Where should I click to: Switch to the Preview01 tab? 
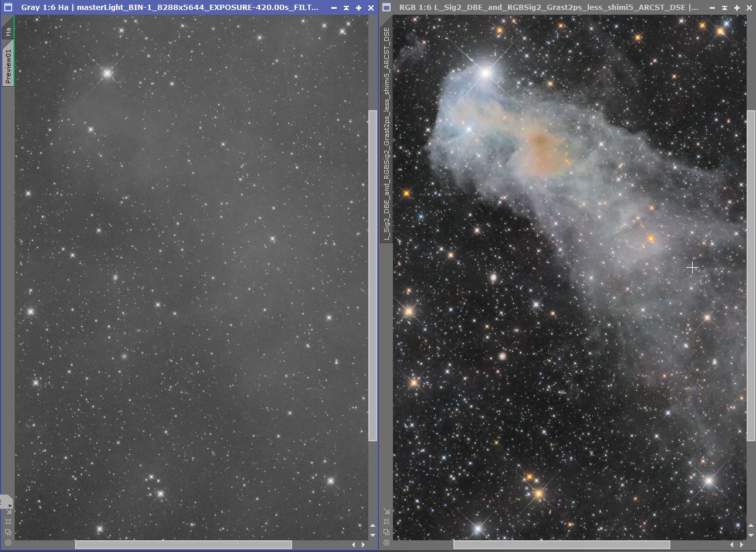point(8,64)
